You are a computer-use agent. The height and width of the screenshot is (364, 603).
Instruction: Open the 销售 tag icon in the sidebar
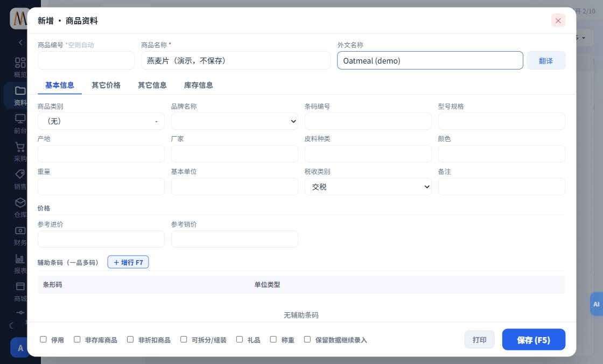(x=20, y=174)
